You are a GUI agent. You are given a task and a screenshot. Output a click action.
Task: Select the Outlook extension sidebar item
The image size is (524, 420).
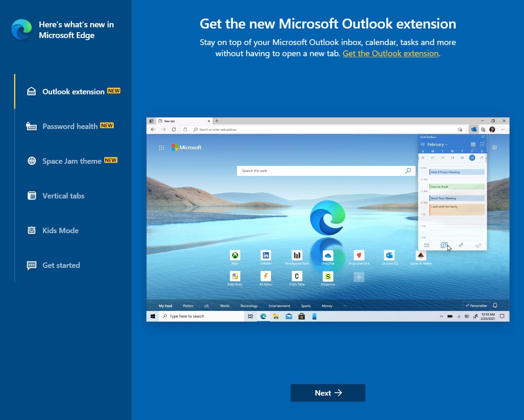pyautogui.click(x=74, y=91)
